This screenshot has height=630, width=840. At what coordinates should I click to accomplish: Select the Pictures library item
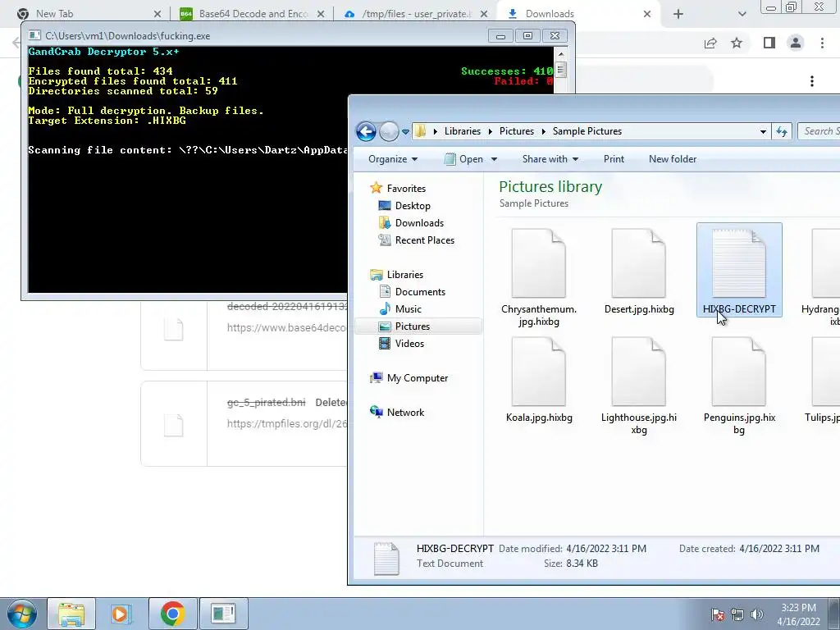coord(418,326)
